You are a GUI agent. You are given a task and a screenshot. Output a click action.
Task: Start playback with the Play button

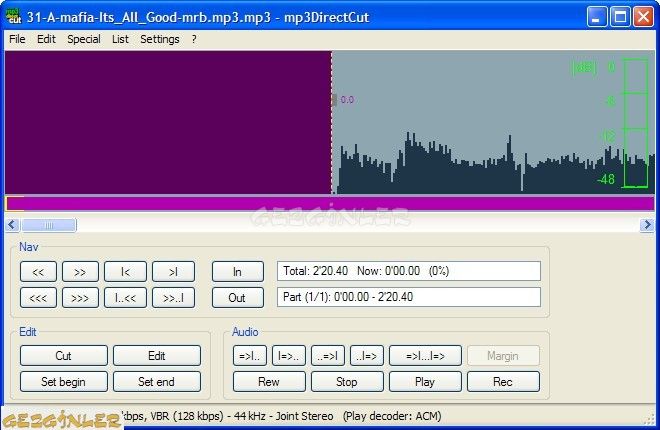(x=425, y=381)
